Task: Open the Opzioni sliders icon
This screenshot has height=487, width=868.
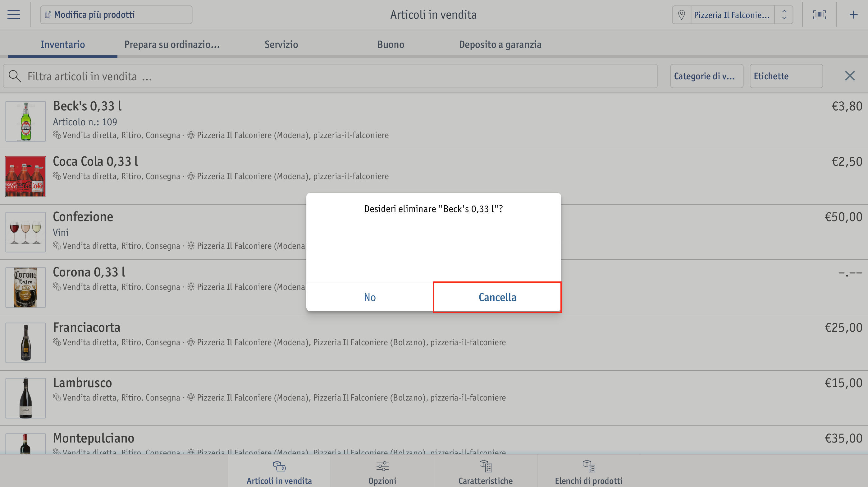Action: (x=382, y=467)
